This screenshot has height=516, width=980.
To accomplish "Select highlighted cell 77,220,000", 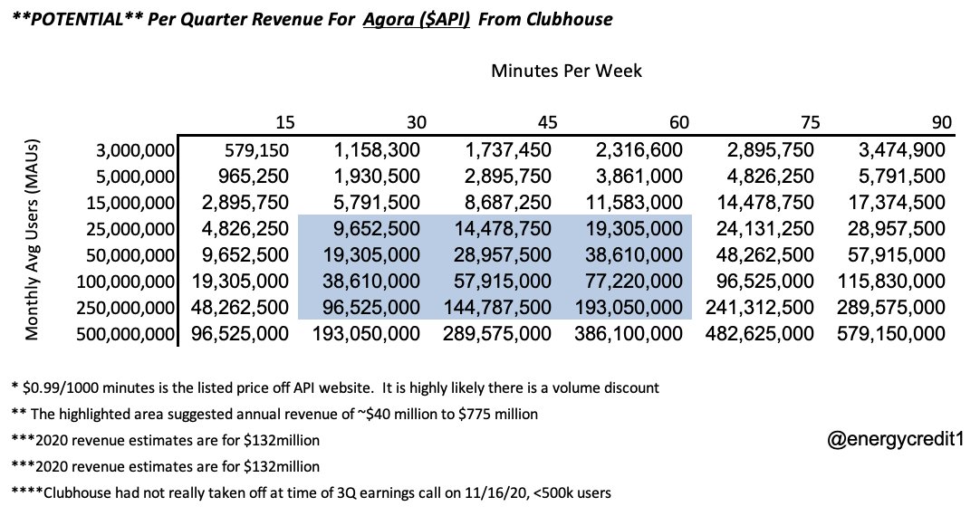I will click(x=634, y=282).
